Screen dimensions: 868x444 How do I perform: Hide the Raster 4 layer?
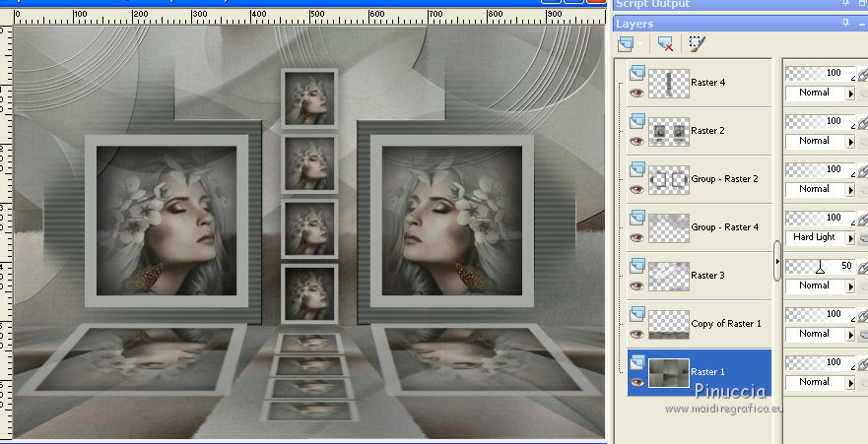[x=637, y=93]
